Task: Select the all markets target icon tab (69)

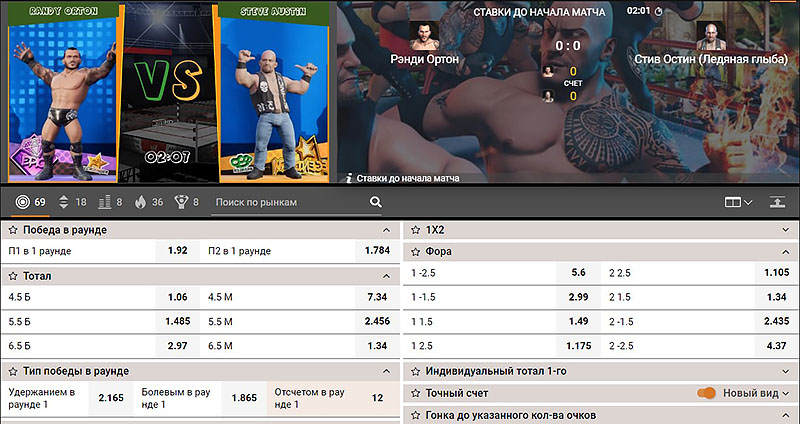Action: 31,202
